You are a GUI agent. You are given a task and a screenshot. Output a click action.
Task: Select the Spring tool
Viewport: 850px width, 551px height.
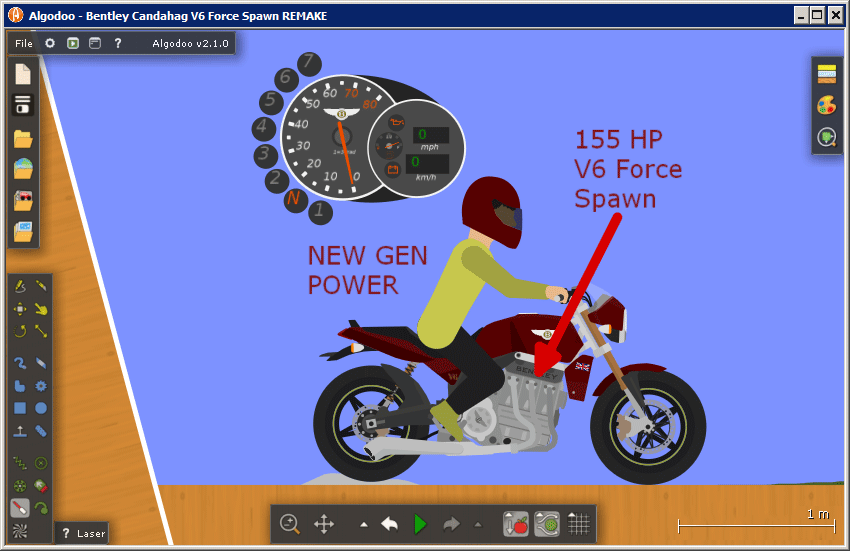coord(20,463)
